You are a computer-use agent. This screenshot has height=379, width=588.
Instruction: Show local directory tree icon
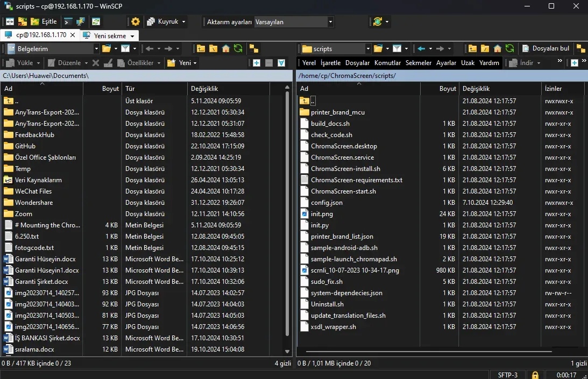coord(254,49)
